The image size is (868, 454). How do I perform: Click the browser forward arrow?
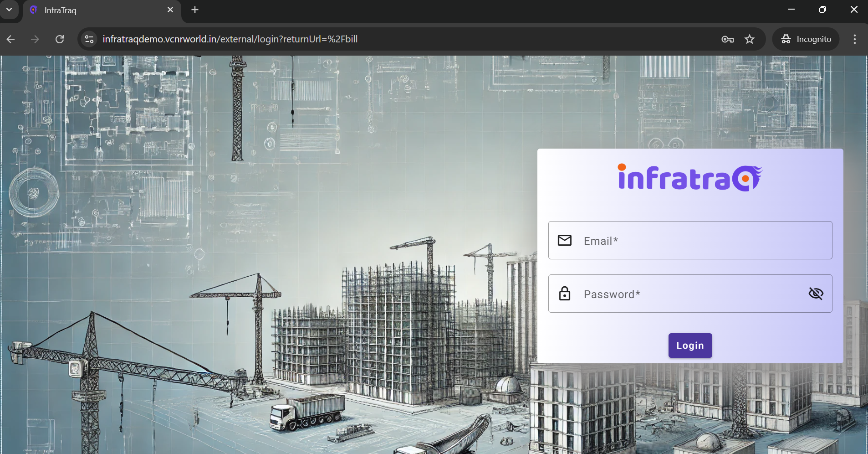(35, 39)
